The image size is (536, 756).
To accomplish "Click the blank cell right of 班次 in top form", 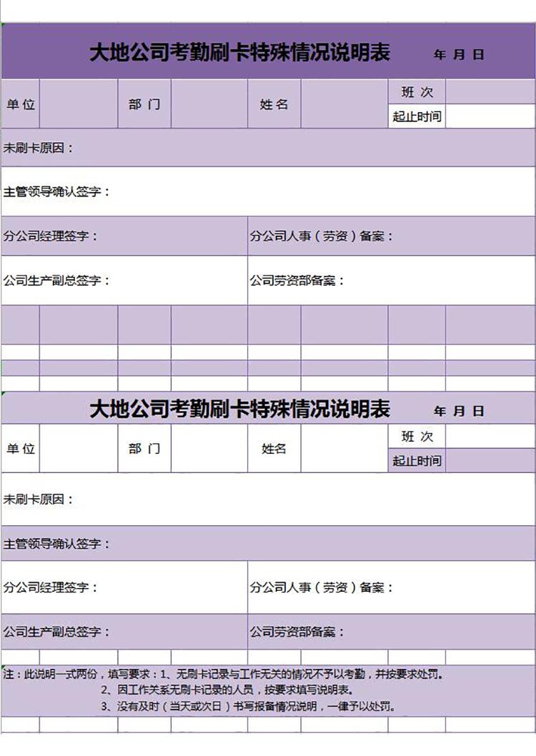I will (490, 91).
